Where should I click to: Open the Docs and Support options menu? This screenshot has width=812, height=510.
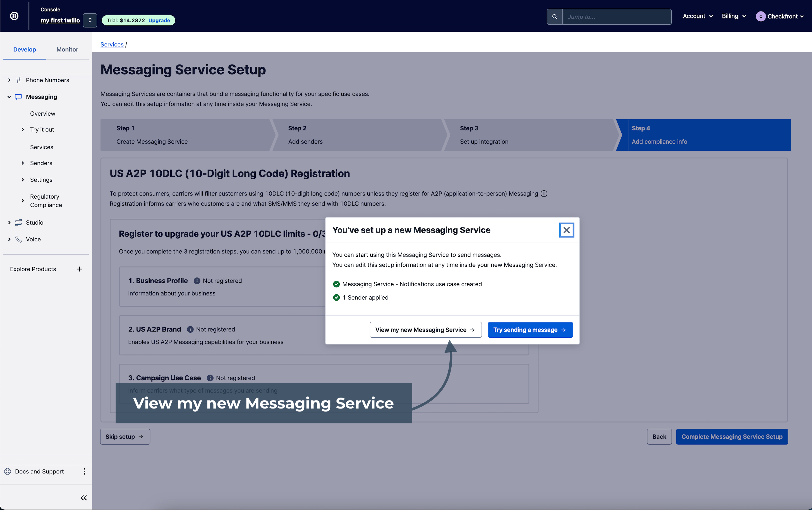pos(84,471)
